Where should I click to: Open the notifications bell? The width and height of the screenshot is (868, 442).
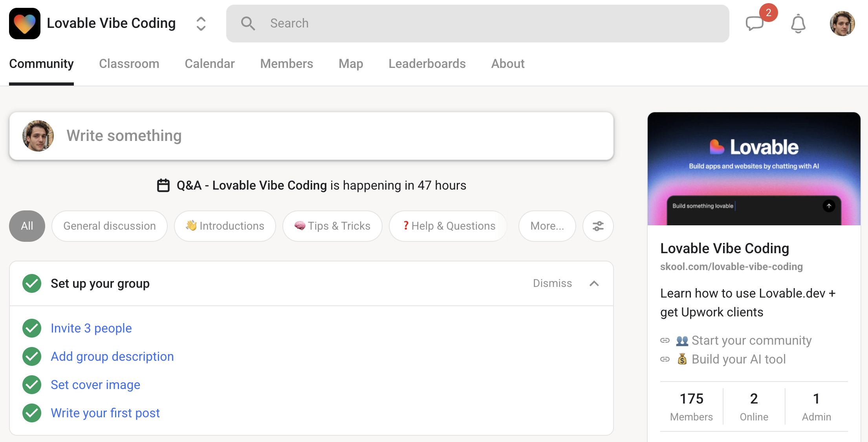click(x=798, y=24)
